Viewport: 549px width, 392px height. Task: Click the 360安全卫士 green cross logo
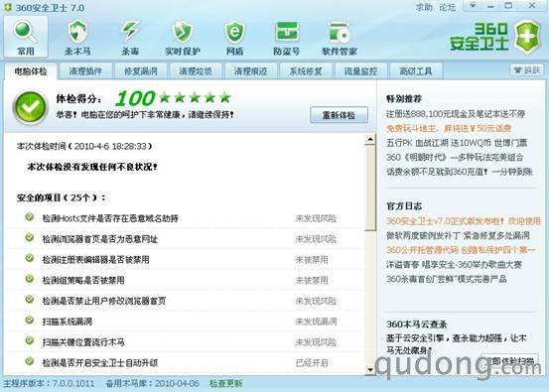pyautogui.click(x=527, y=37)
